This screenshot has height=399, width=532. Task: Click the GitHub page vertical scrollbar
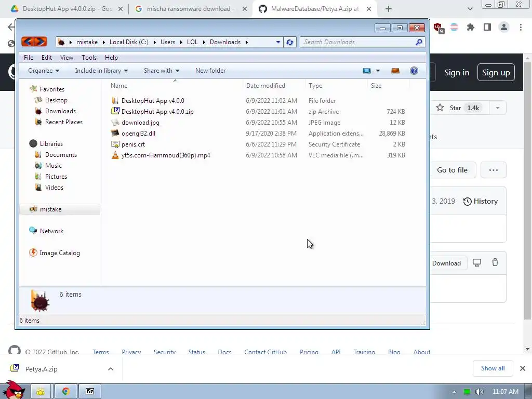pyautogui.click(x=527, y=190)
